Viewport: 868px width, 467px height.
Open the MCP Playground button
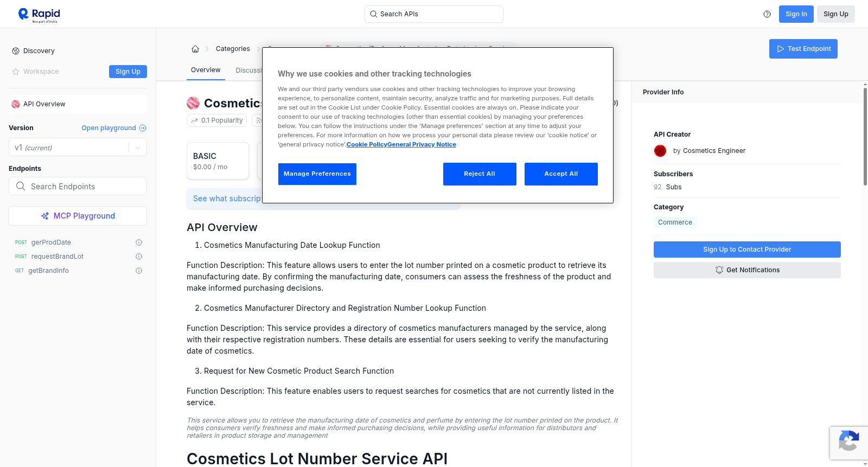pos(78,216)
